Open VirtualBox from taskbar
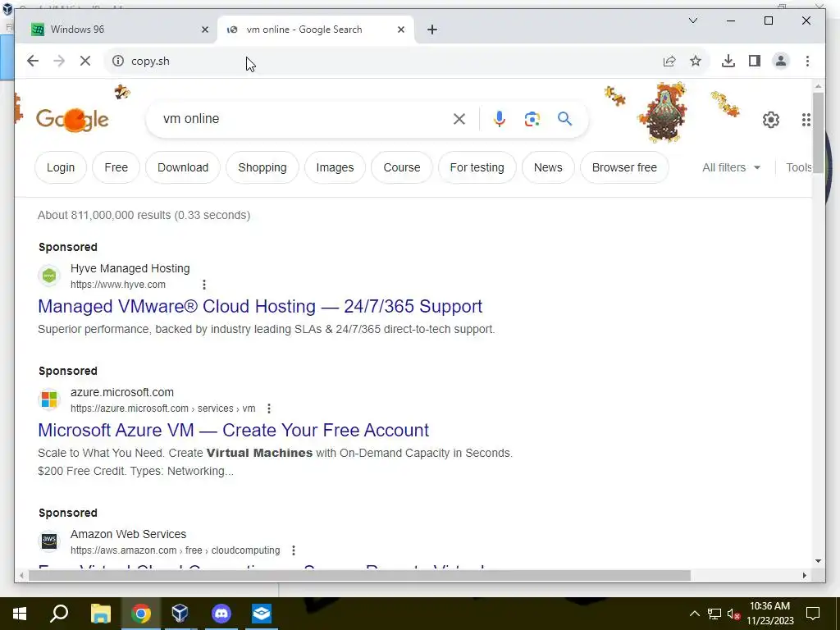840x630 pixels. pos(180,614)
